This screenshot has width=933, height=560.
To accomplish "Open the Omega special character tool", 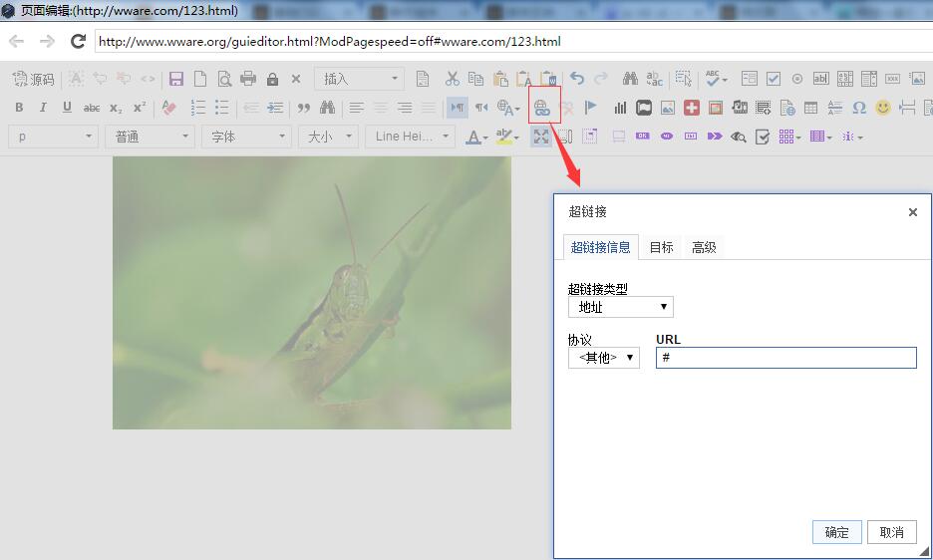I will pos(859,108).
